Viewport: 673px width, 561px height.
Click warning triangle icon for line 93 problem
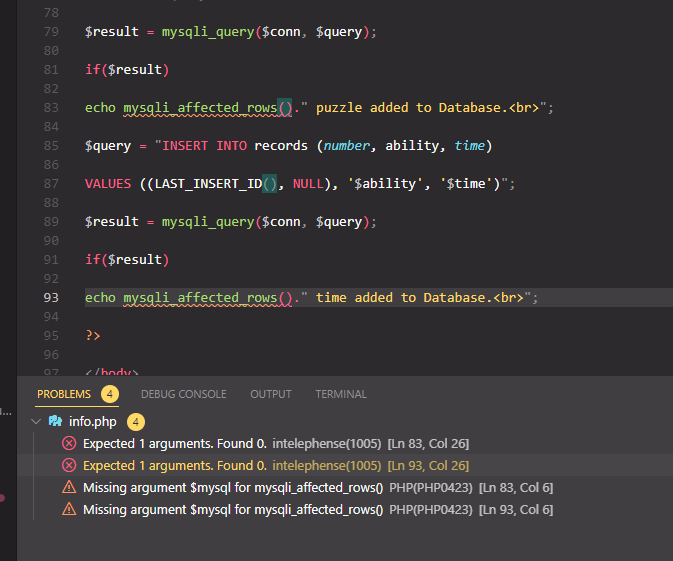[x=69, y=509]
